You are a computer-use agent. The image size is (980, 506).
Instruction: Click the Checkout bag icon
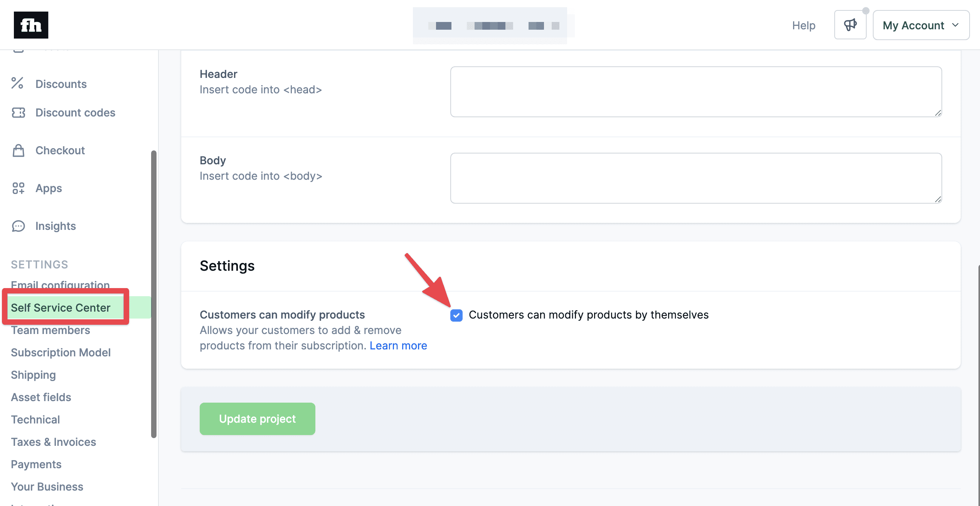click(18, 150)
